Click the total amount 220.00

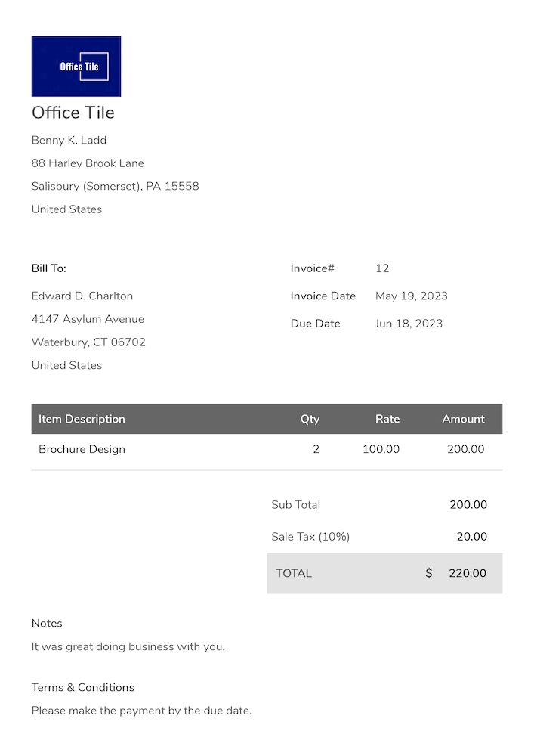coord(468,573)
